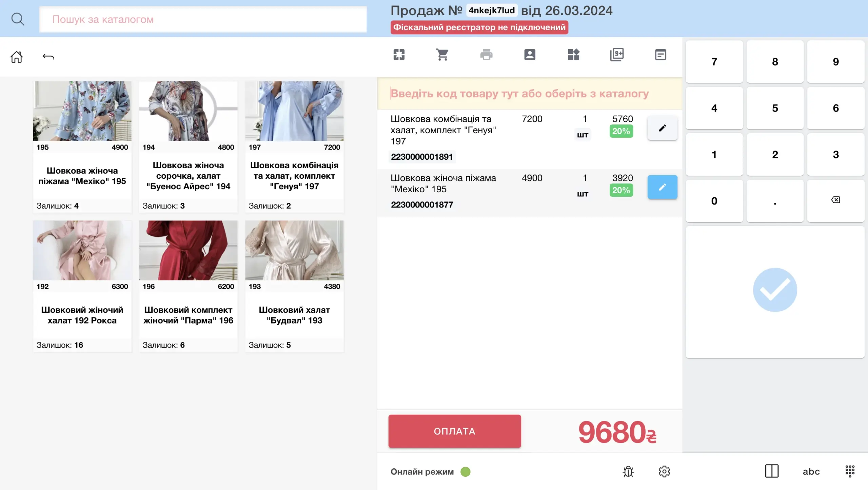The image size is (868, 490).
Task: Edit the "Мехіко" 195 pajama line
Action: (662, 187)
